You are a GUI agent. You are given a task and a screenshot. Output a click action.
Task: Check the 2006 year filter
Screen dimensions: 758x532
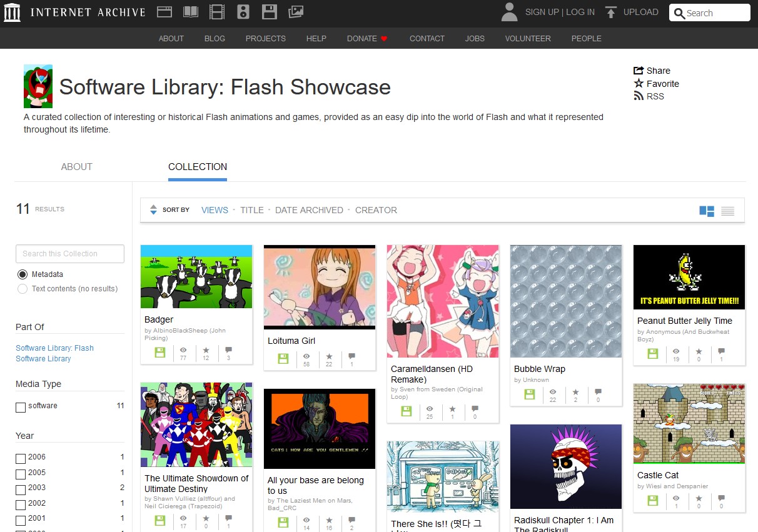coord(21,459)
